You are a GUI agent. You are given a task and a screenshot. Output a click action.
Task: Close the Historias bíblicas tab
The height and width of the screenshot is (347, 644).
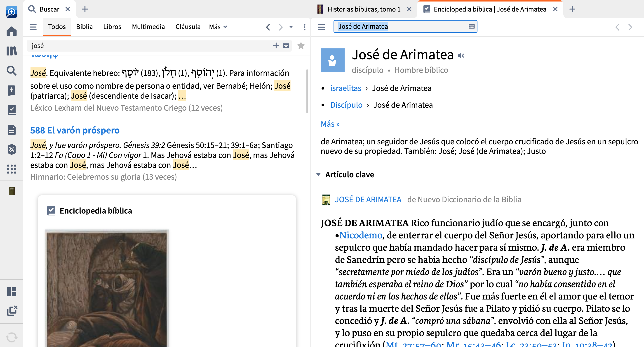pos(409,9)
